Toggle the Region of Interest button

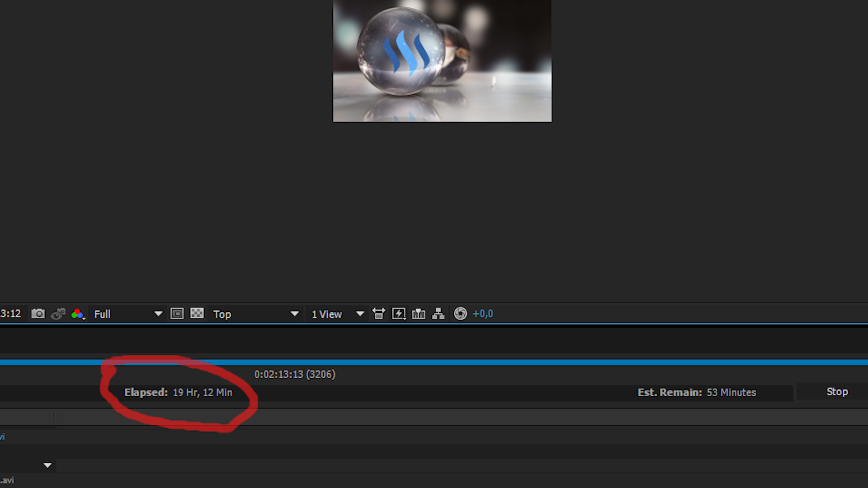177,314
